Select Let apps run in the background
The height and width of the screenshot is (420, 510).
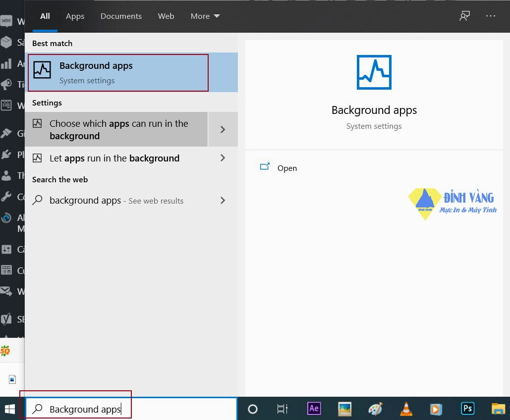[x=114, y=158]
